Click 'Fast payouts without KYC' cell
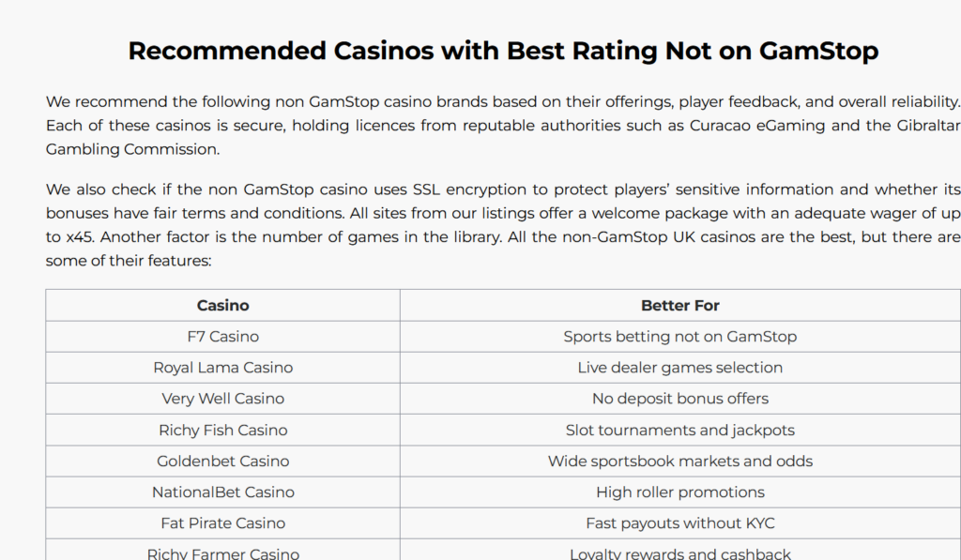 click(x=680, y=523)
